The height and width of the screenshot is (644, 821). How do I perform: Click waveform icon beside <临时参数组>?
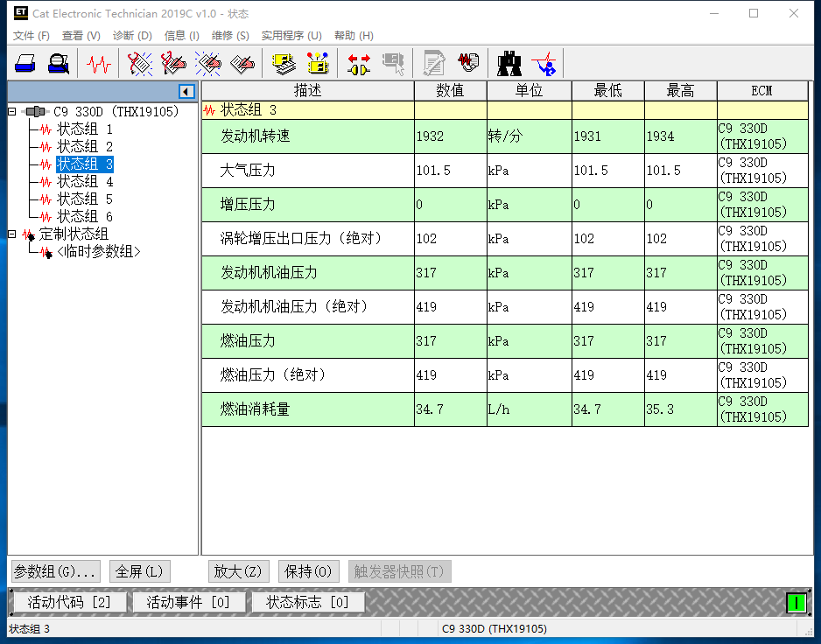[46, 252]
